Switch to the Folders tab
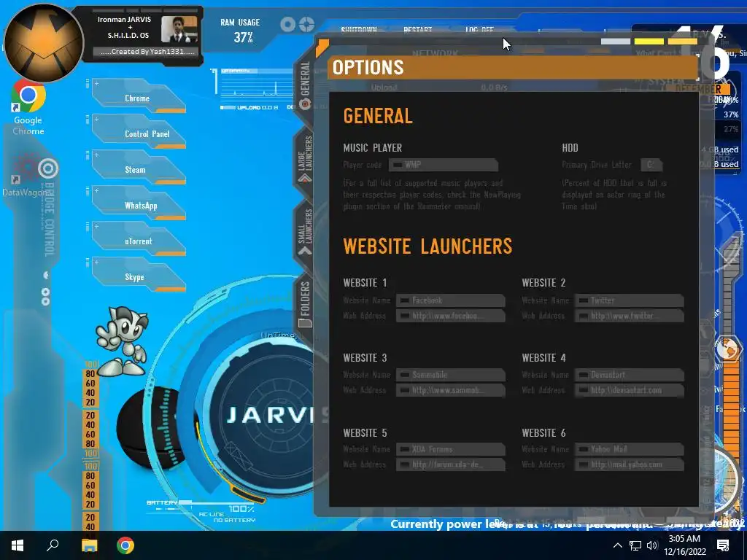Viewport: 747px width, 560px height. coord(305,304)
